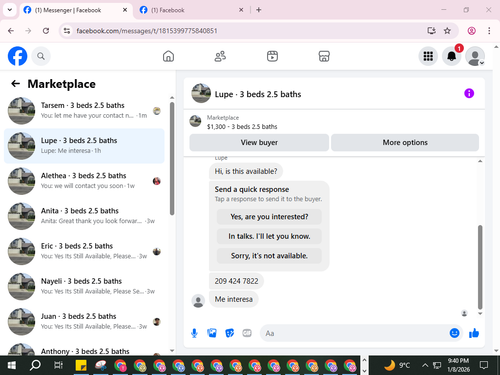Send a thumbs up like

[x=474, y=333]
